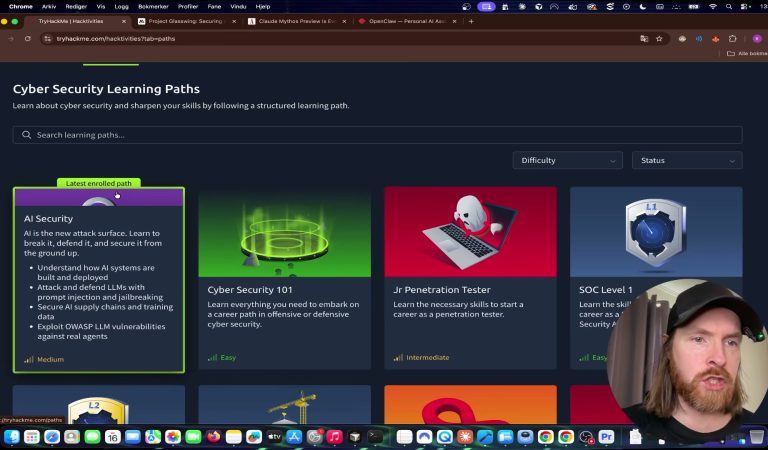Open Trash in the Dock
Viewport: 768px width, 450px height.
757,436
